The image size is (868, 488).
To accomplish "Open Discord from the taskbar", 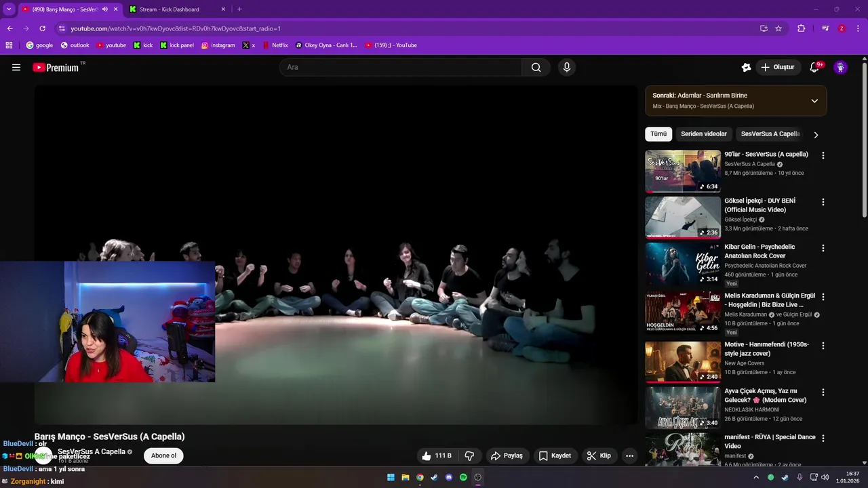I will click(449, 477).
